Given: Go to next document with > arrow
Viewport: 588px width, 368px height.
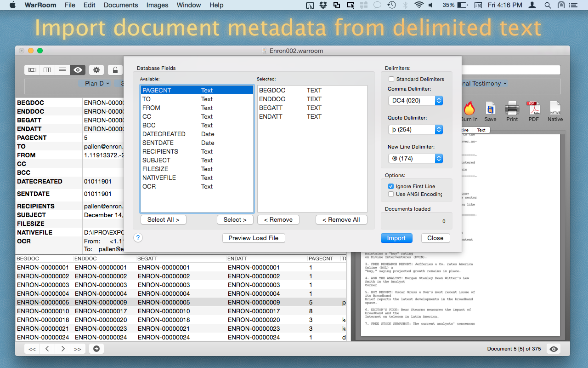Looking at the screenshot, I should tap(62, 349).
